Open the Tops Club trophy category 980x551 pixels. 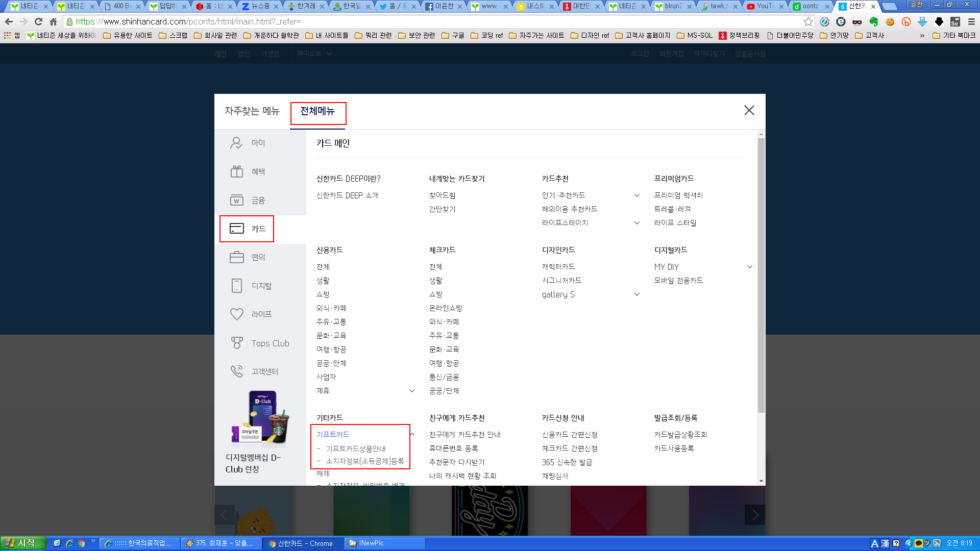260,343
